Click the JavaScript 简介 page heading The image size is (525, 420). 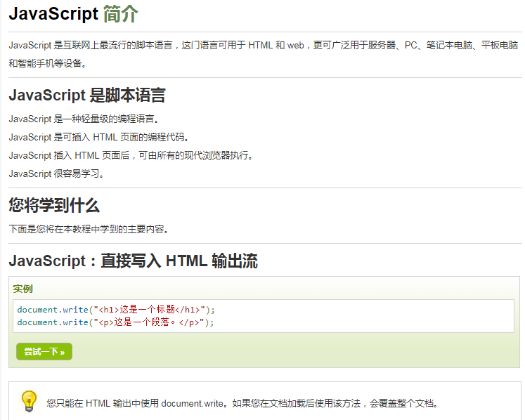[x=73, y=13]
